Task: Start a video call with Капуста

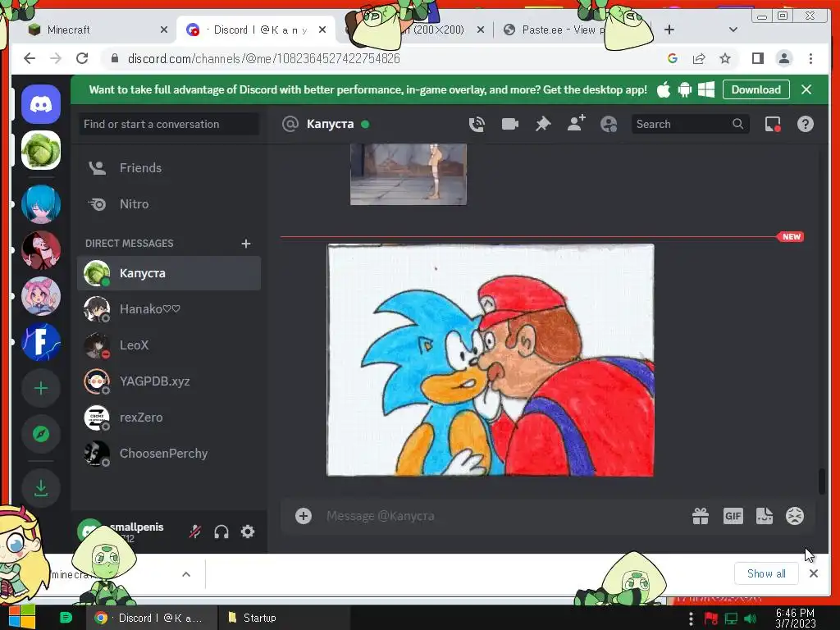Action: [x=509, y=125]
